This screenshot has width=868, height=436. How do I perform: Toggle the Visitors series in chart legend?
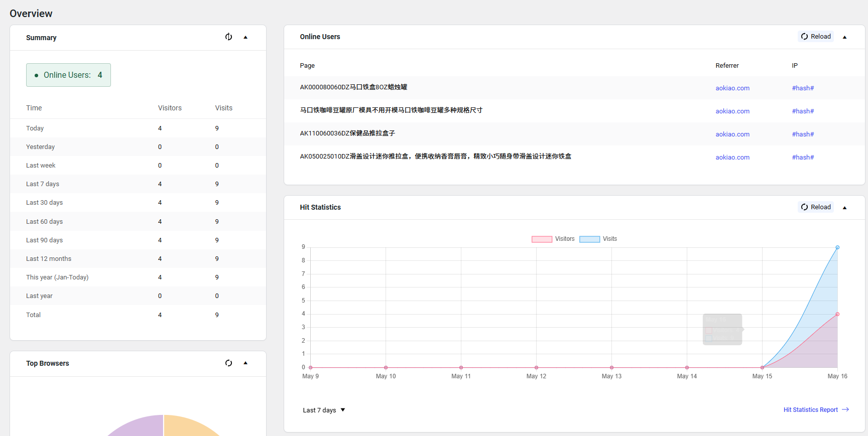[553, 239]
